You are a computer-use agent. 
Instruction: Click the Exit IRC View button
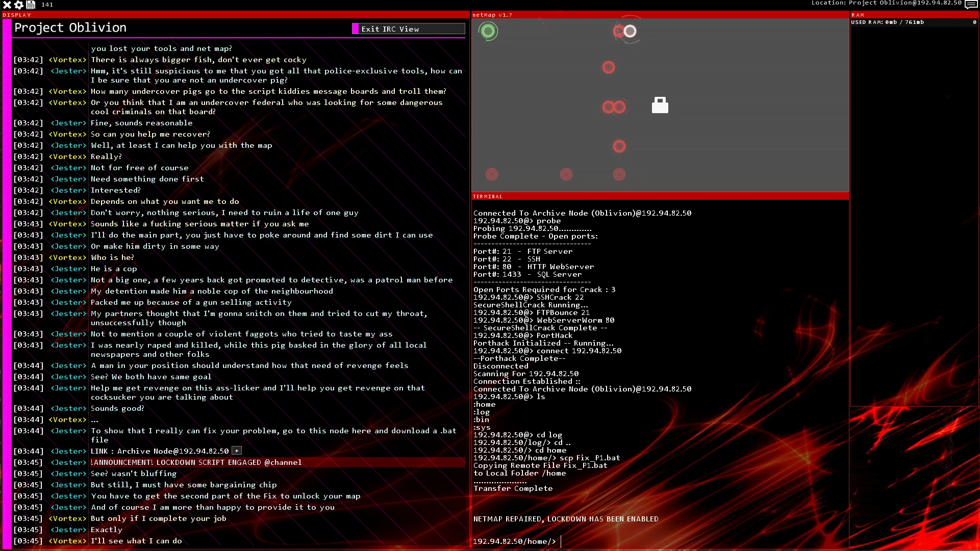click(409, 29)
